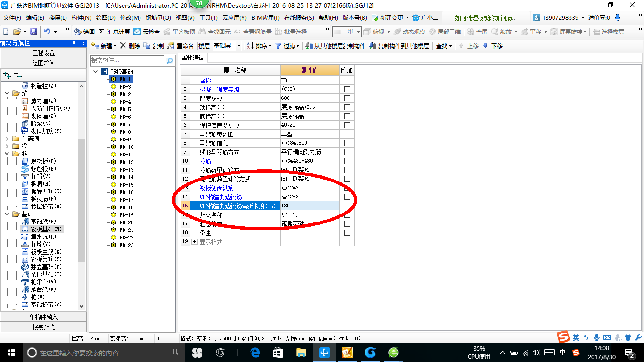Screen dimensions: 644x362
Task: Toggle 附加 checkbox for 顶标高(m)
Action: [x=347, y=107]
